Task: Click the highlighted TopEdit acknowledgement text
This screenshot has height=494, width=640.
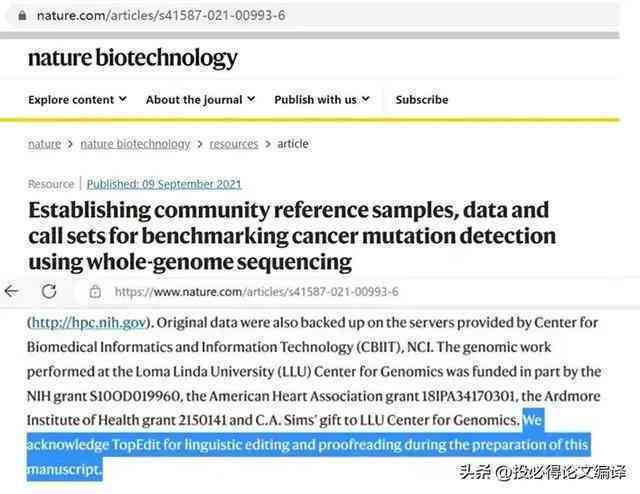Action: (308, 444)
